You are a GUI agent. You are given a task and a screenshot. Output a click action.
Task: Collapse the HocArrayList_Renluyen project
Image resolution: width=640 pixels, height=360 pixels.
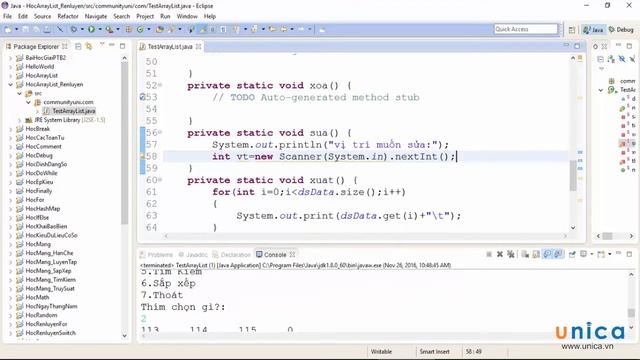11,84
